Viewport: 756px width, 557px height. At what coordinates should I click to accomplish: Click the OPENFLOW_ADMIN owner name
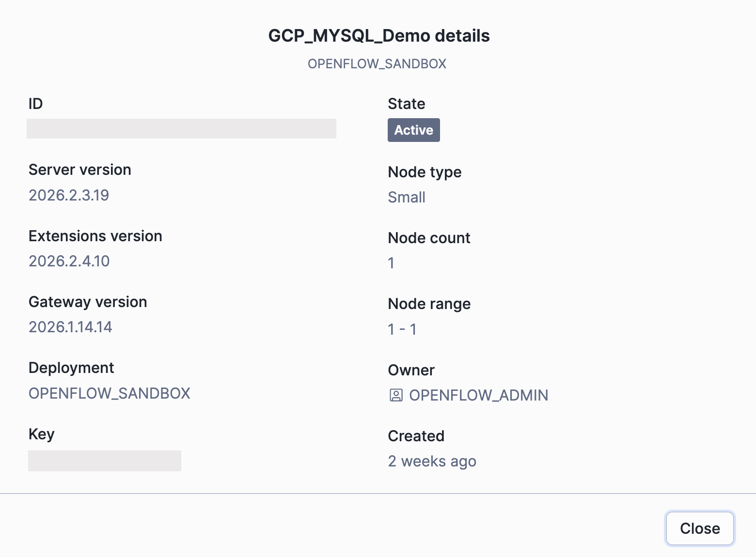[478, 395]
